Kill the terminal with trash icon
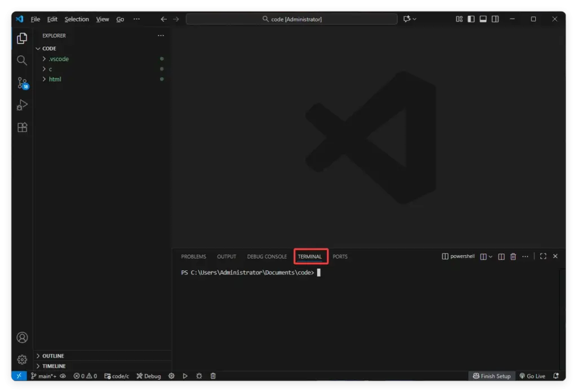Screen dimensions: 577x392 click(x=513, y=256)
